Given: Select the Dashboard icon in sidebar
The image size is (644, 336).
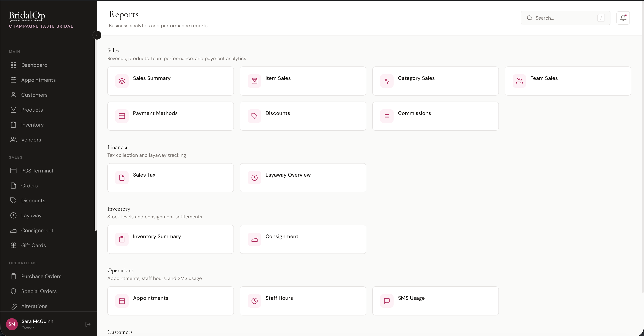Looking at the screenshot, I should 13,65.
